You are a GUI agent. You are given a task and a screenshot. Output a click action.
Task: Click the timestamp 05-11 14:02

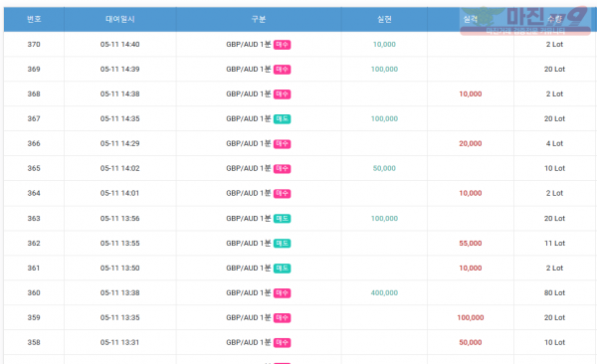120,168
